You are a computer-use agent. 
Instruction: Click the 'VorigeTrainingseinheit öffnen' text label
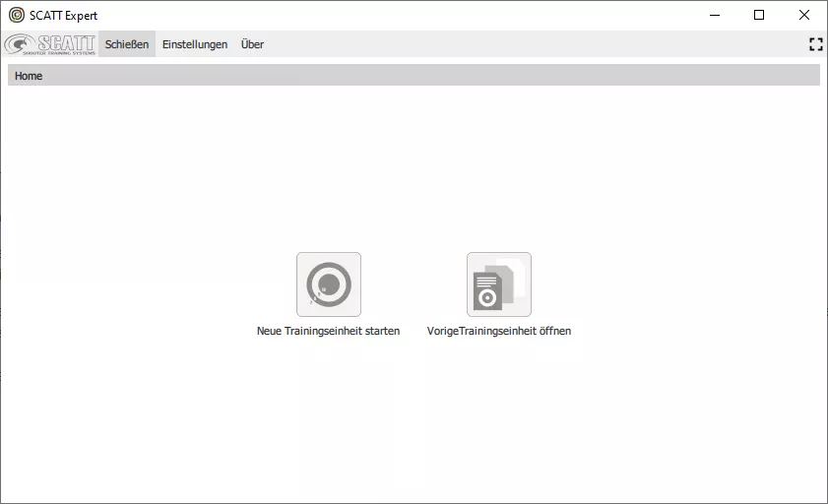coord(499,332)
